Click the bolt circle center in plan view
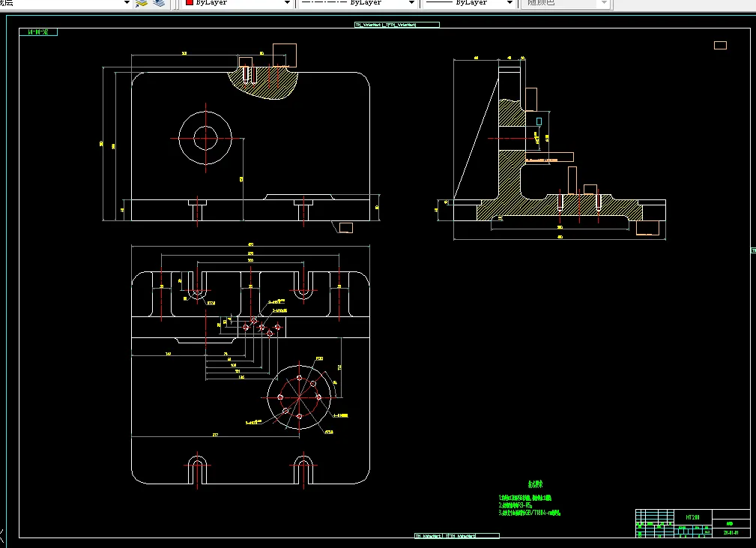This screenshot has height=548, width=756. 299,397
